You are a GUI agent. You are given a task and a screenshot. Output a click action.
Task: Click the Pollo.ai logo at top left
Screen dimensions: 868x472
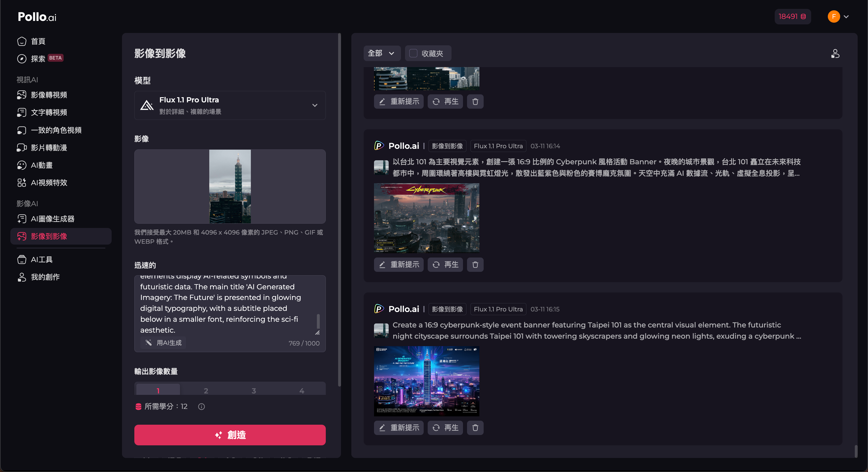click(x=37, y=17)
